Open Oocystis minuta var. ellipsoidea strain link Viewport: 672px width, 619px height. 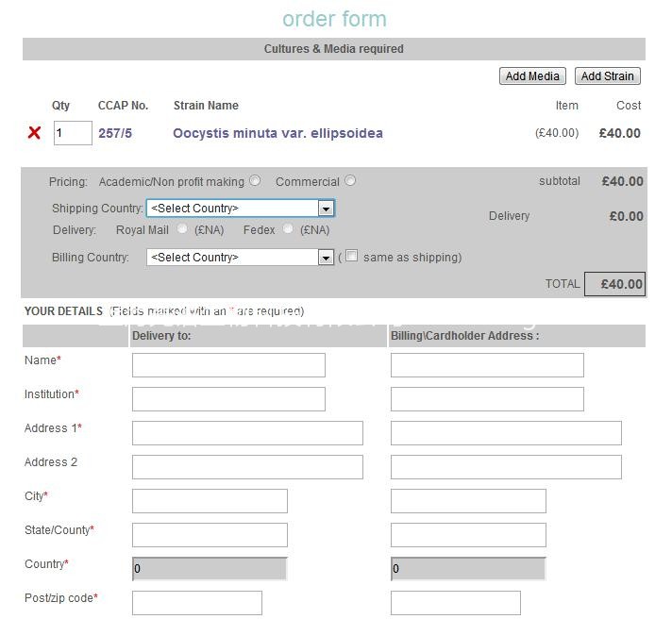277,133
